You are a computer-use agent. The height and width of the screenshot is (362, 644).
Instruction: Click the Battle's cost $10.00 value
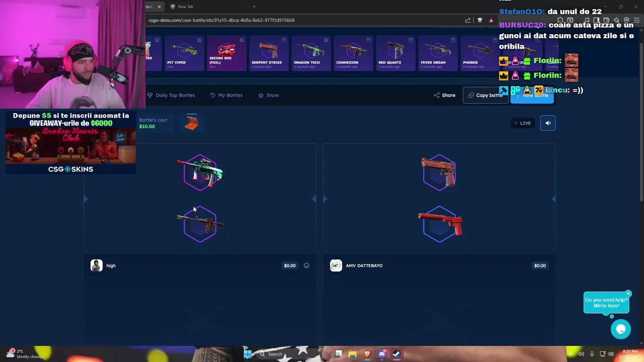(147, 126)
